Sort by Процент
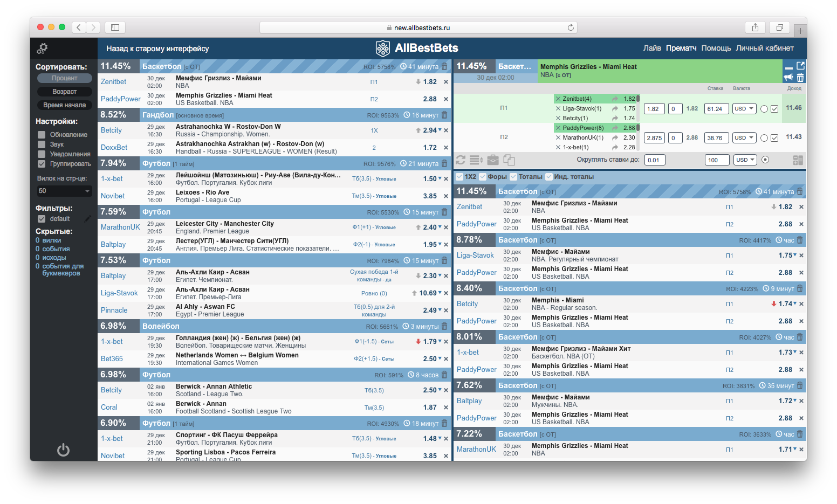This screenshot has width=837, height=504. [65, 78]
